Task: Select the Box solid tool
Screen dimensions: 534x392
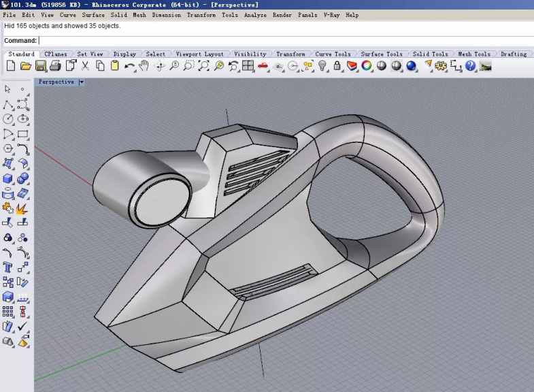Action: point(8,179)
